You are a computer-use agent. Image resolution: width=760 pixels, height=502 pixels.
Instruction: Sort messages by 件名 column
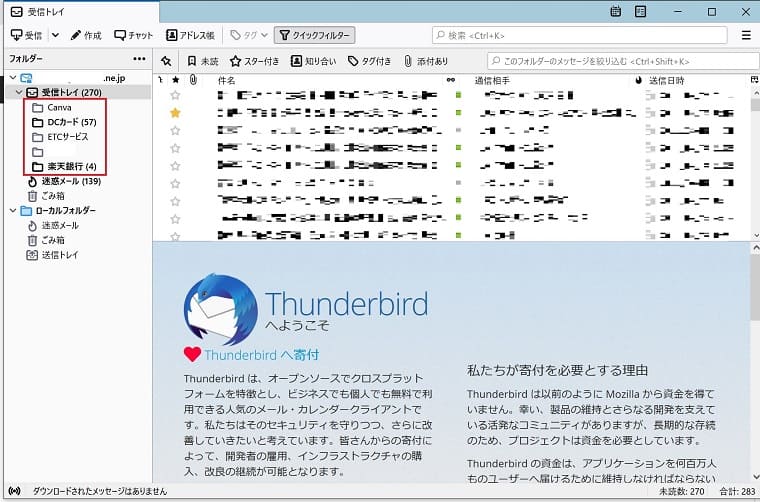coord(226,80)
